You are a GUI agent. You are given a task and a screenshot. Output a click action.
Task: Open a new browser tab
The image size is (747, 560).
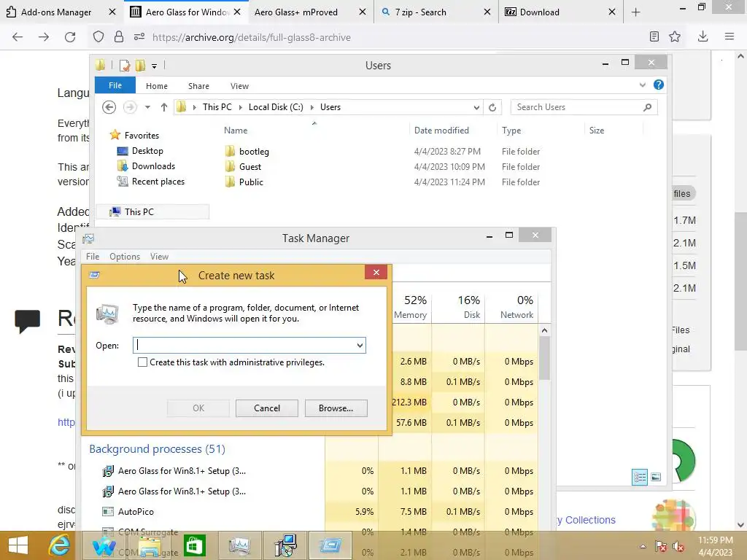click(635, 12)
